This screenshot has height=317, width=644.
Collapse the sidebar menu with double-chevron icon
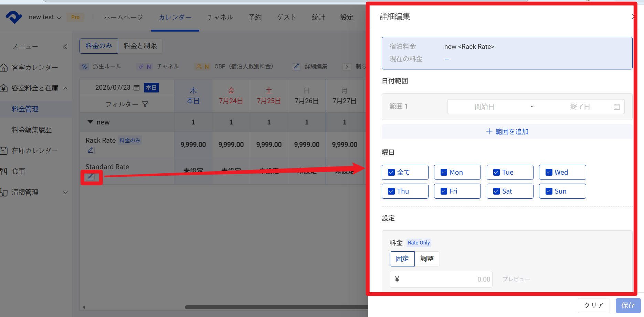click(65, 46)
